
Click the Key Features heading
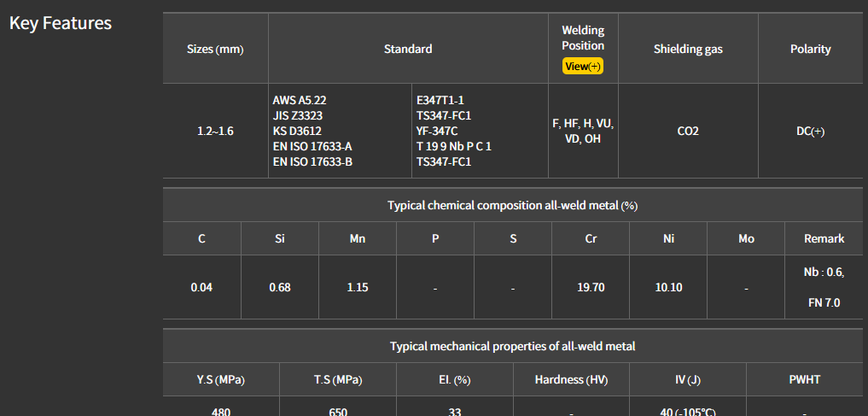point(61,23)
